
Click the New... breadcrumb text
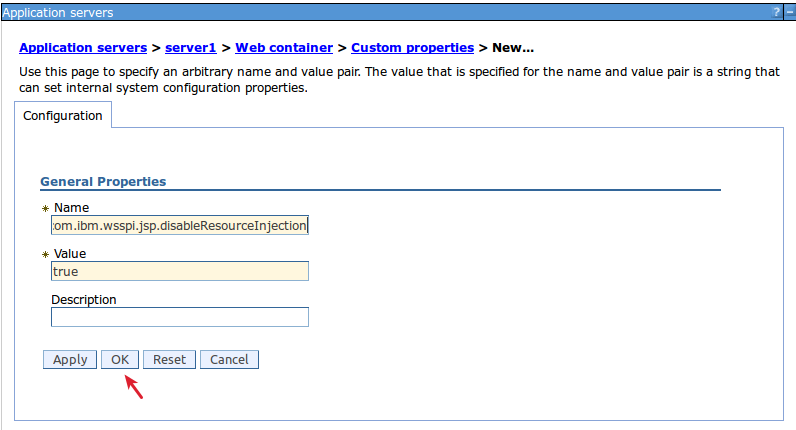(x=513, y=48)
